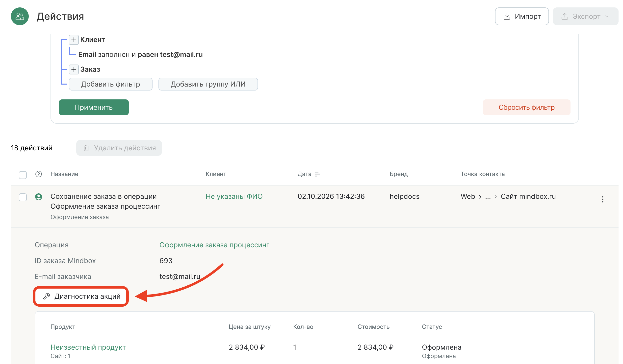
Task: Click the question mark help icon in table header
Action: [x=39, y=174]
